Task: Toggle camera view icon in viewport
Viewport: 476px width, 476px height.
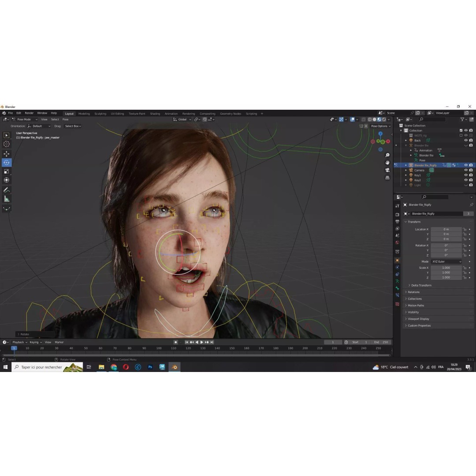Action: coord(387,170)
